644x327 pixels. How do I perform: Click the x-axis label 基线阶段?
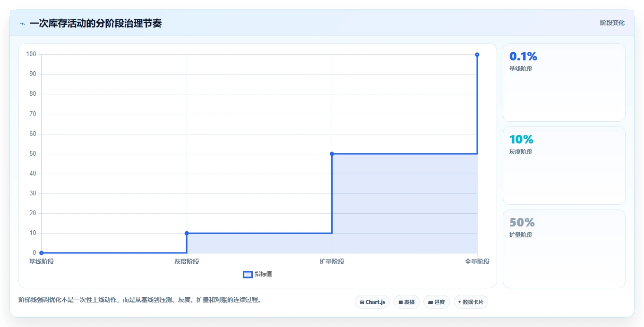(x=42, y=261)
